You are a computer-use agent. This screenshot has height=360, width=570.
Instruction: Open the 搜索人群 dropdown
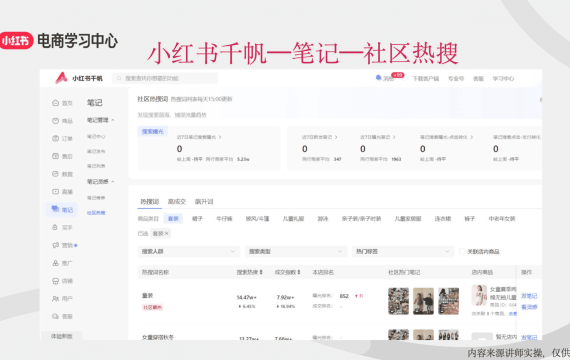(x=189, y=251)
